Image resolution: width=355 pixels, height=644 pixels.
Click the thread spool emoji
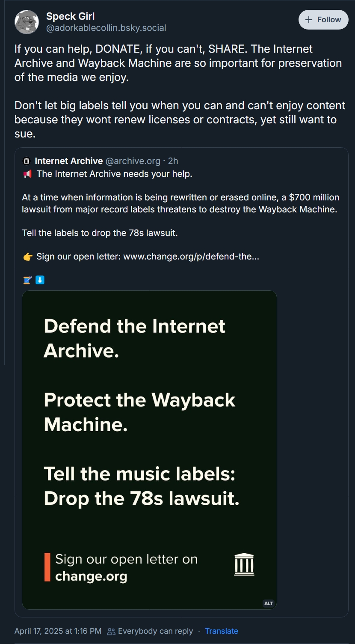click(x=27, y=280)
